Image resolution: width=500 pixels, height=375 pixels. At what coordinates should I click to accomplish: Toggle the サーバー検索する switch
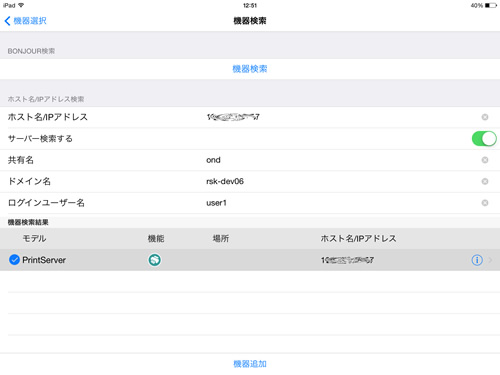click(x=484, y=139)
